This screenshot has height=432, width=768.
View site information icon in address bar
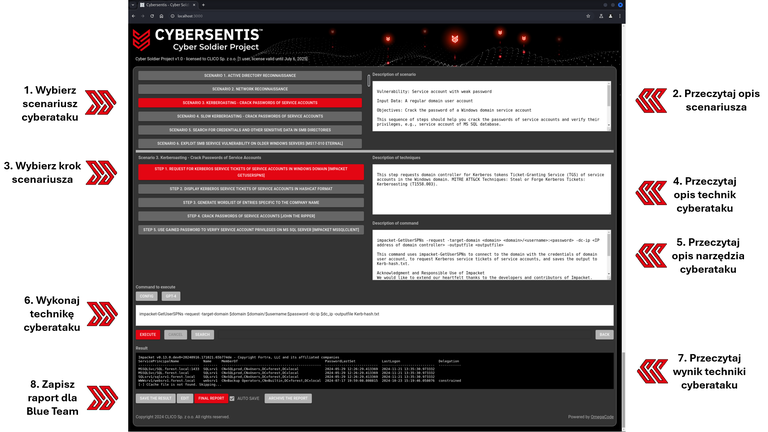pyautogui.click(x=172, y=16)
